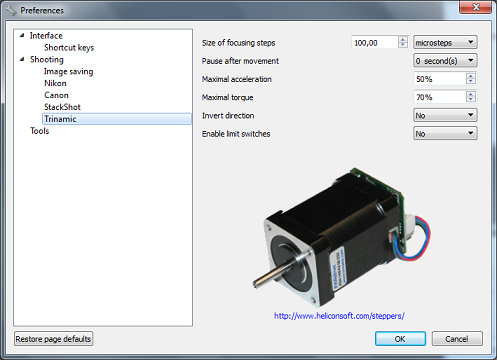This screenshot has width=497, height=360.
Task: Open the Shortcut keys page
Action: (x=69, y=47)
